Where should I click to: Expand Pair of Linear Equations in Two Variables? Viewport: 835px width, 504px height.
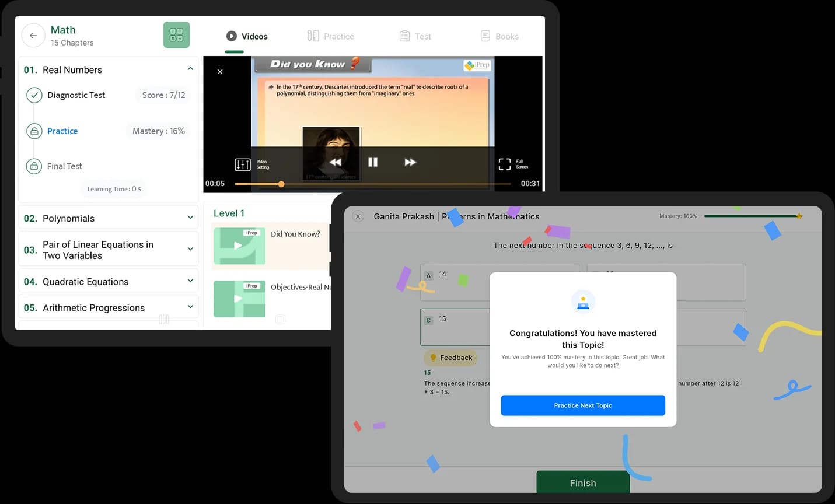(x=190, y=249)
